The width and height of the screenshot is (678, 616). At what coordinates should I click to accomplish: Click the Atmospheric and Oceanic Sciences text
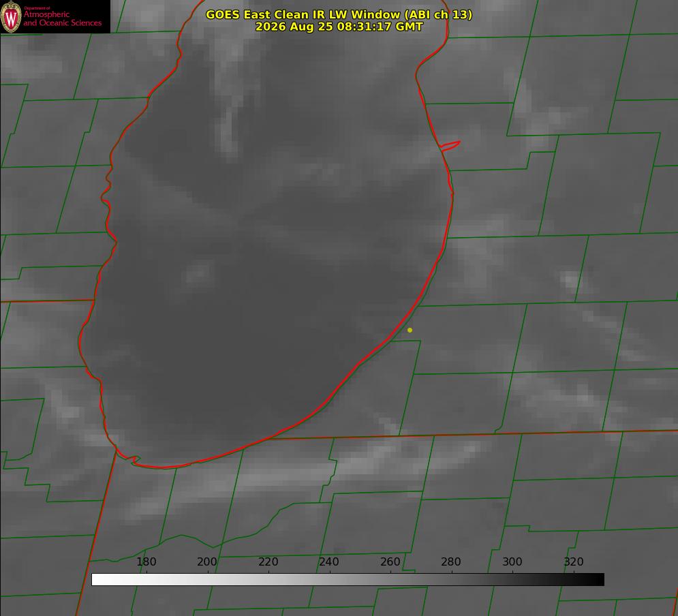(x=62, y=18)
